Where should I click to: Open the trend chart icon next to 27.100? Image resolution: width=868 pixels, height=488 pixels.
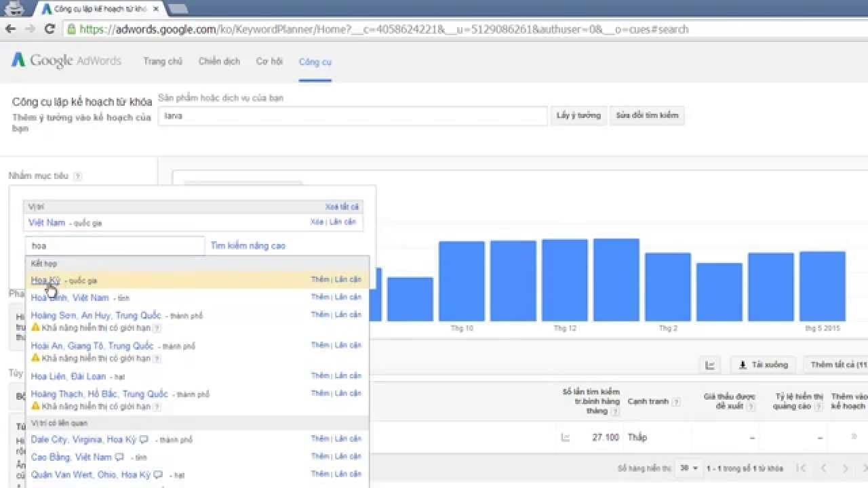tap(566, 438)
